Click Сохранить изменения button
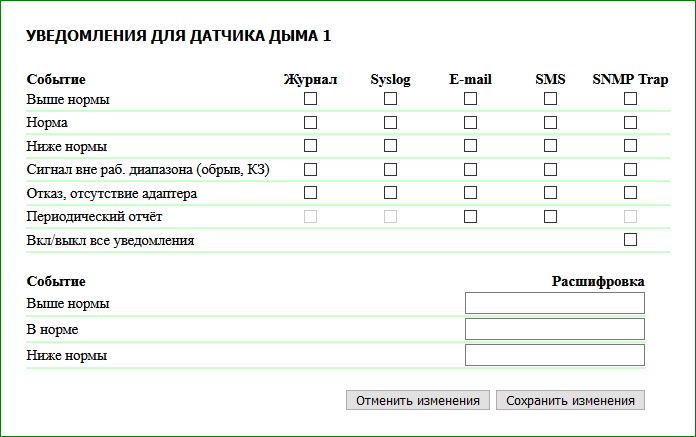This screenshot has width=696, height=437. [570, 400]
